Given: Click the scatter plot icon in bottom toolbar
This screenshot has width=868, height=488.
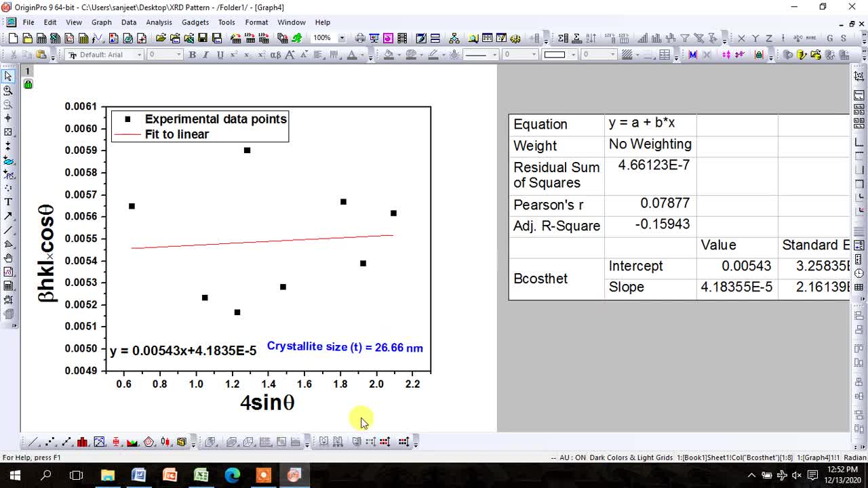Looking at the screenshot, I should [x=50, y=442].
